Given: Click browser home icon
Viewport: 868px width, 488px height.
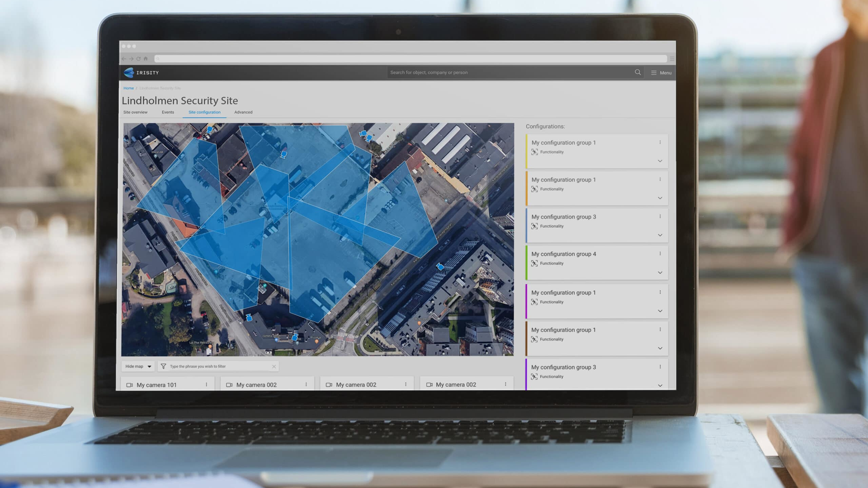Looking at the screenshot, I should (146, 59).
